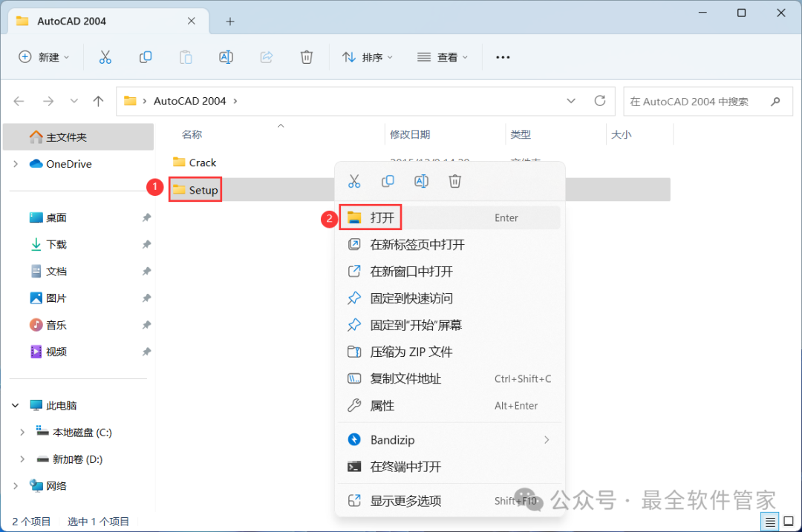Click the Paste icon in the toolbar
The height and width of the screenshot is (532, 802).
[186, 57]
